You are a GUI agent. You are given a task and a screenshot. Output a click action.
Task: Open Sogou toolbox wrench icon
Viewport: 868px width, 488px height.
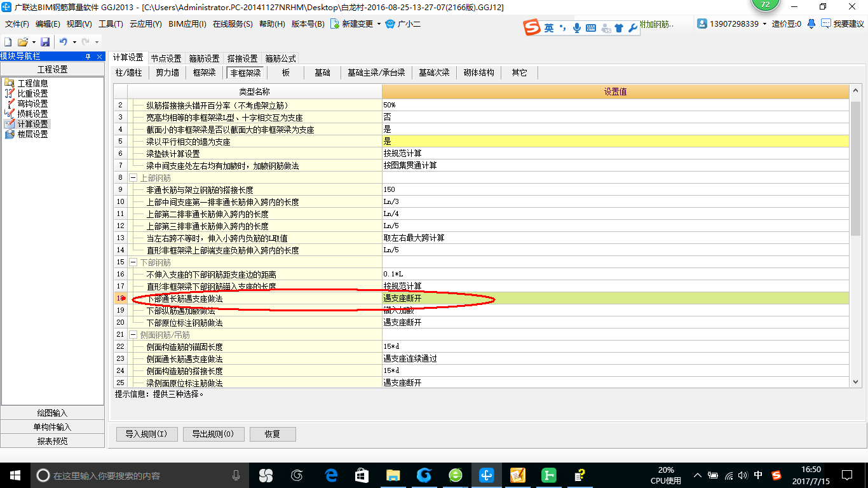pyautogui.click(x=632, y=28)
